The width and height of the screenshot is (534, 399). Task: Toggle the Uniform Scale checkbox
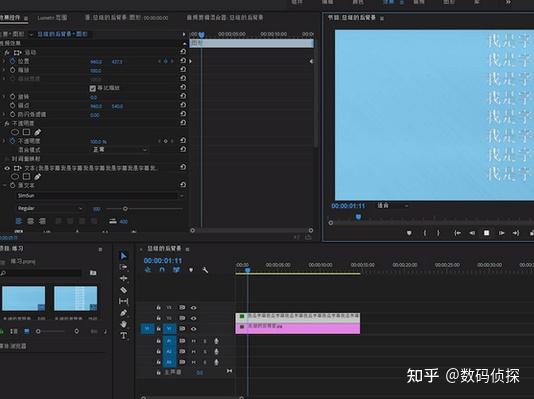point(92,88)
